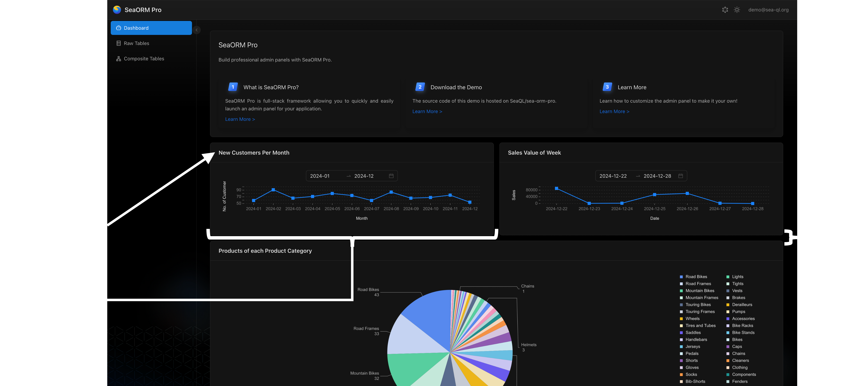This screenshot has width=868, height=386.
Task: Click the SeaORM Pro logo icon
Action: [117, 9]
